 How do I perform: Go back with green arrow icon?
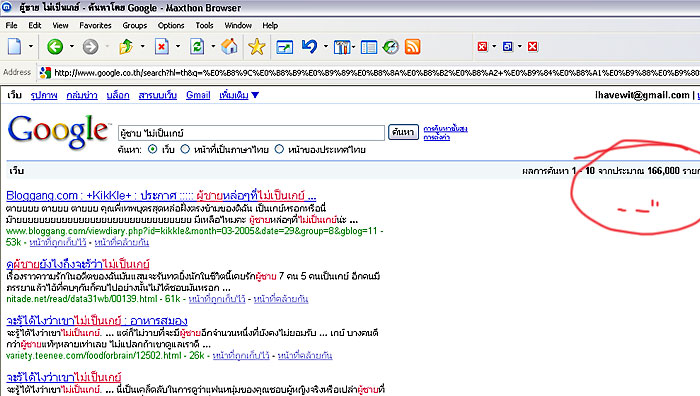(x=55, y=46)
